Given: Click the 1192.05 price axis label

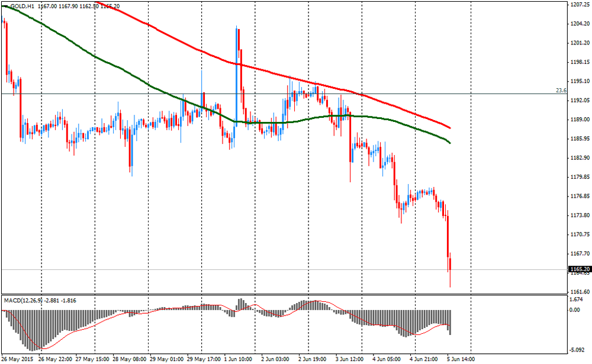Looking at the screenshot, I should [580, 101].
